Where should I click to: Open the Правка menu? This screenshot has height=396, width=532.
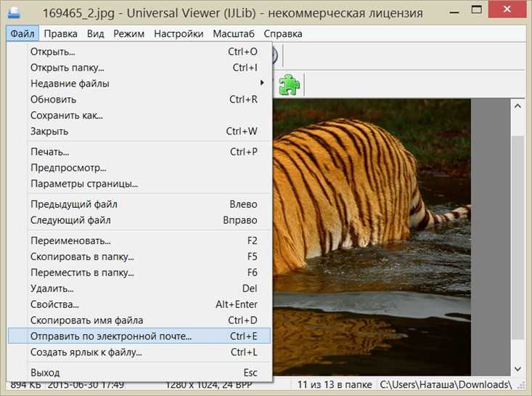pos(61,33)
